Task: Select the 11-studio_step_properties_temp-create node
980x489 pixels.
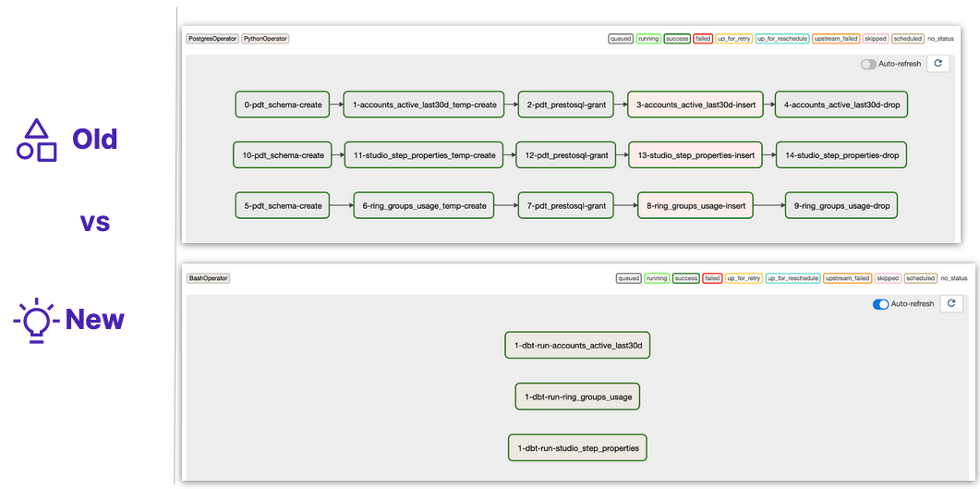Action: pyautogui.click(x=425, y=155)
